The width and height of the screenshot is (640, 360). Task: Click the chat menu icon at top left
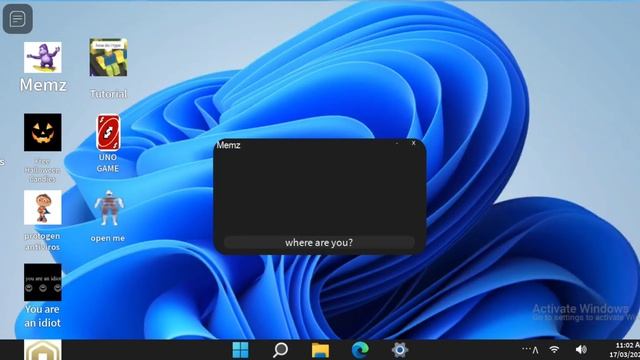[x=18, y=19]
